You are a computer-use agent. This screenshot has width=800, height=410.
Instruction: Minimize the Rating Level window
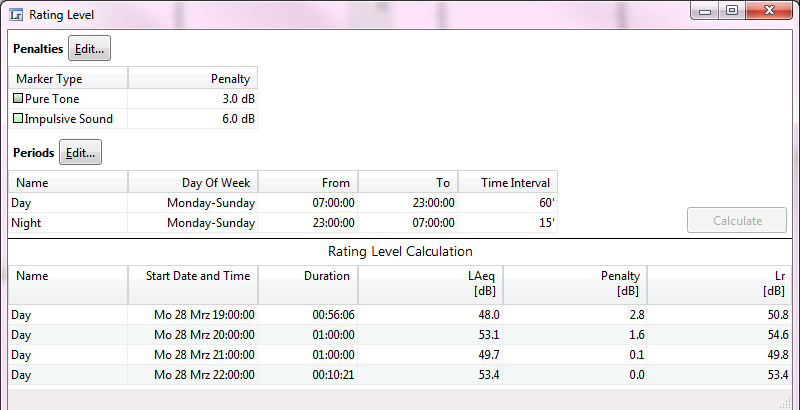[x=705, y=11]
